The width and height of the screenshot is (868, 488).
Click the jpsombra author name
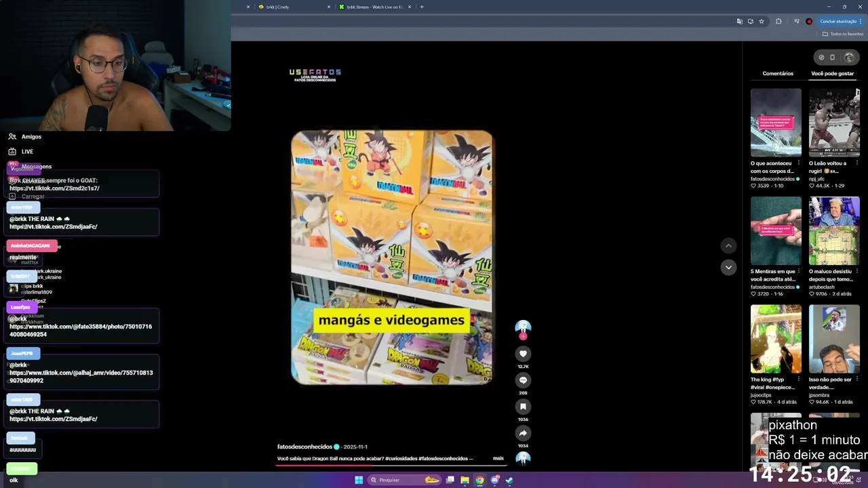coord(819,395)
